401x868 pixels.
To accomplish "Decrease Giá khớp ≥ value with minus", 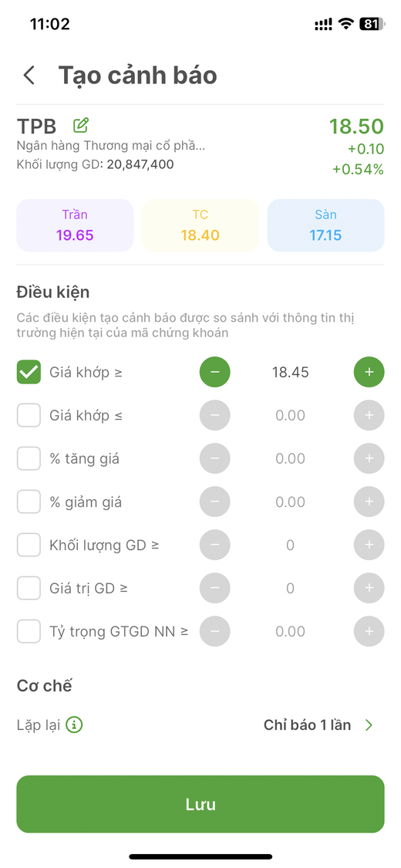I will click(x=214, y=372).
